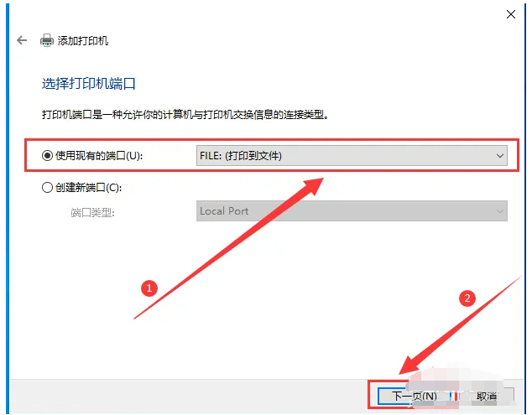Select the 使用现有的端口 radio button
Image resolution: width=532 pixels, height=415 pixels.
pos(47,156)
